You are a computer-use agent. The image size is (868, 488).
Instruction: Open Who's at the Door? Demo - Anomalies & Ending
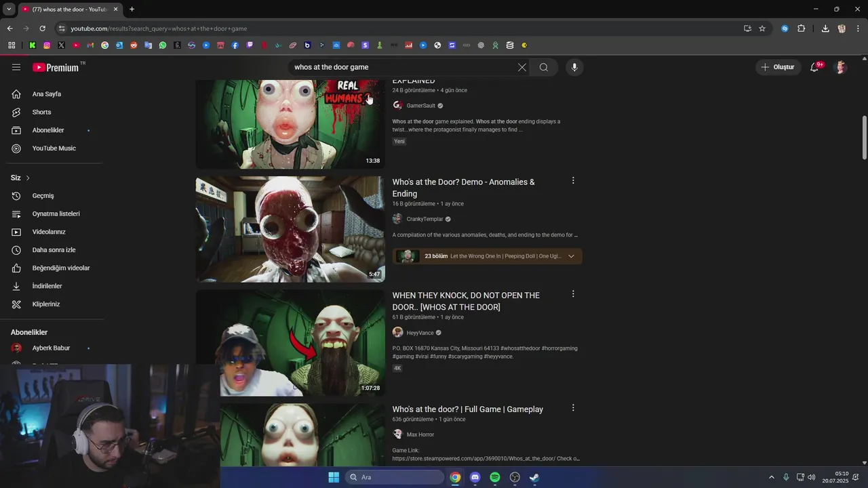pyautogui.click(x=463, y=188)
